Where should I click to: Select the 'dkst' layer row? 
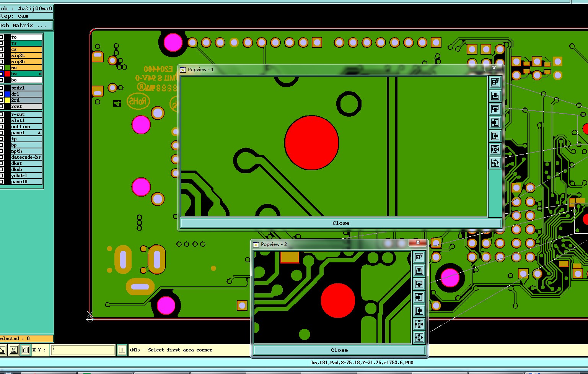point(26,163)
